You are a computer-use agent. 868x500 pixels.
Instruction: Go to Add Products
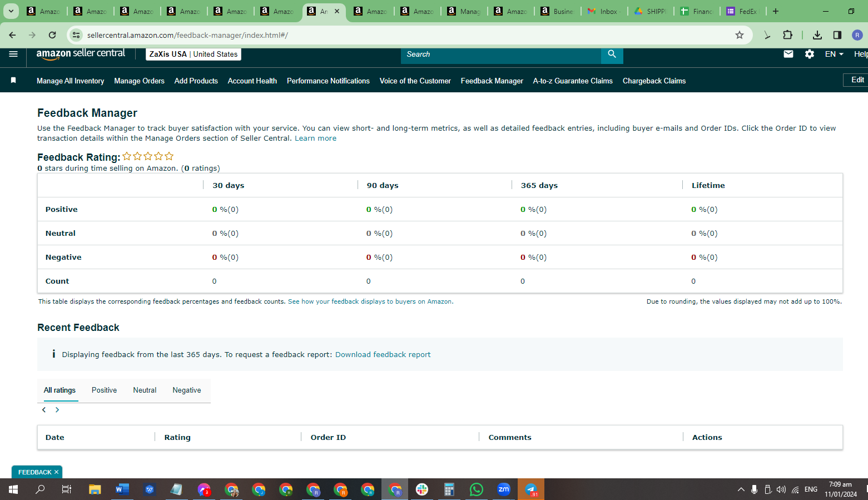196,81
